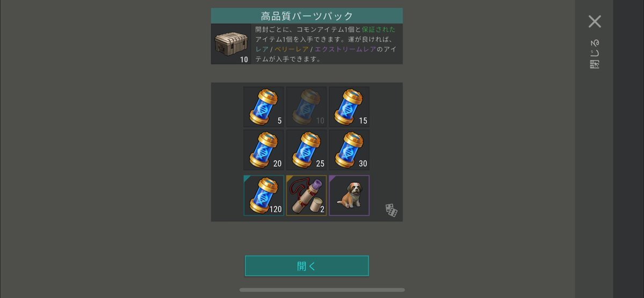Click the home indicator bar at bottom
Image resolution: width=644 pixels, height=298 pixels.
(x=322, y=290)
